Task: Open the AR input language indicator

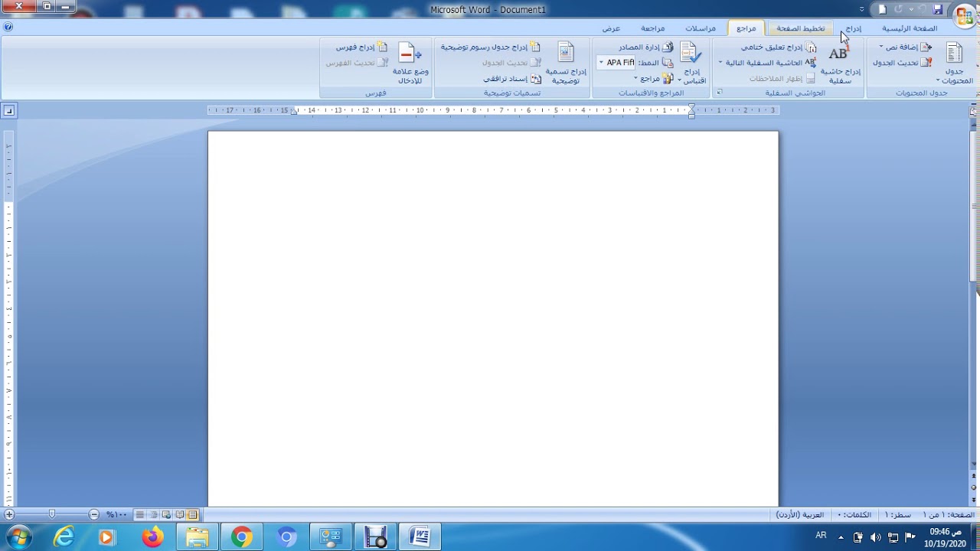Action: pyautogui.click(x=821, y=536)
